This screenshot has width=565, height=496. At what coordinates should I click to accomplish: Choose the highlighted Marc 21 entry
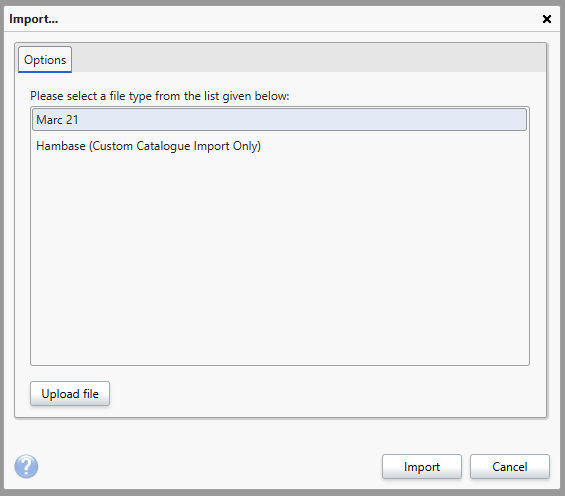279,120
